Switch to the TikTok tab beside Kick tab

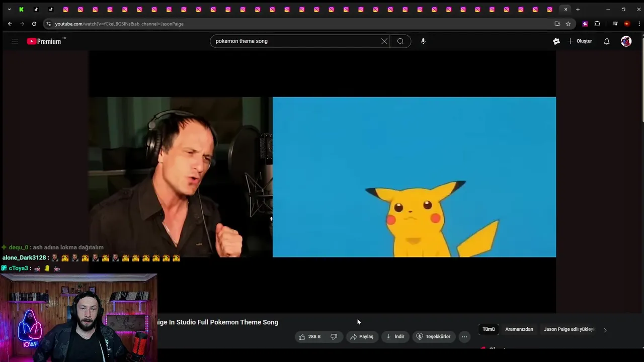(36, 10)
